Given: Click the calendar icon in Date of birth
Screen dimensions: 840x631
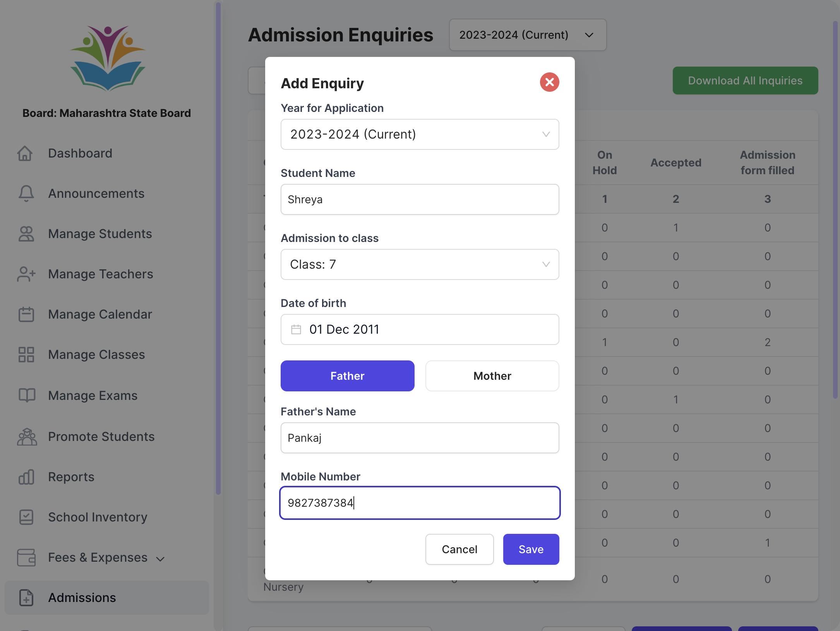Looking at the screenshot, I should click(x=296, y=329).
